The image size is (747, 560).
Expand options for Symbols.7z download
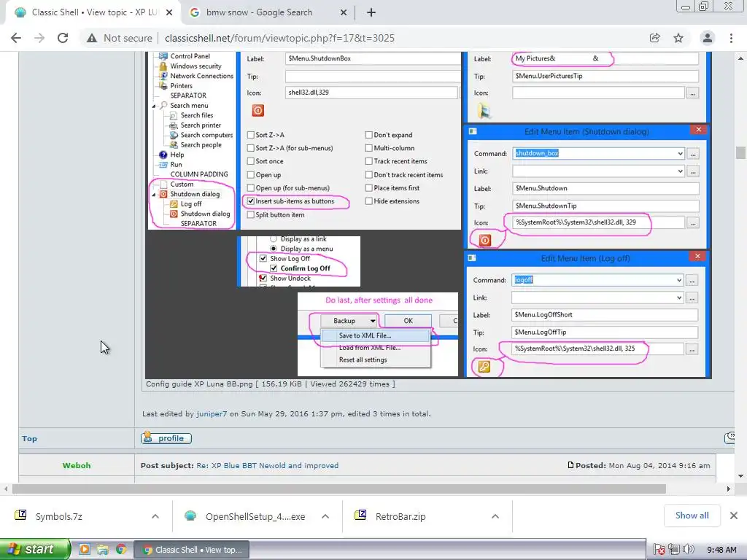tap(155, 516)
